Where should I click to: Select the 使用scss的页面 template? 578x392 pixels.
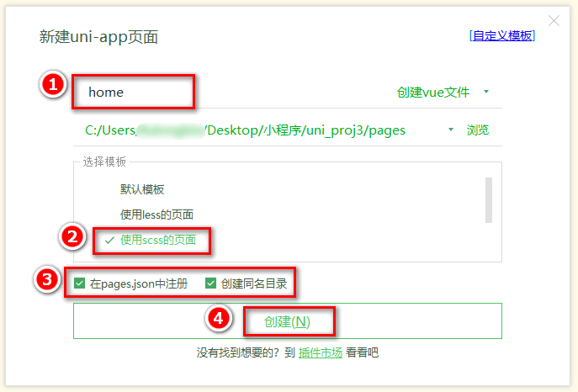pos(158,240)
